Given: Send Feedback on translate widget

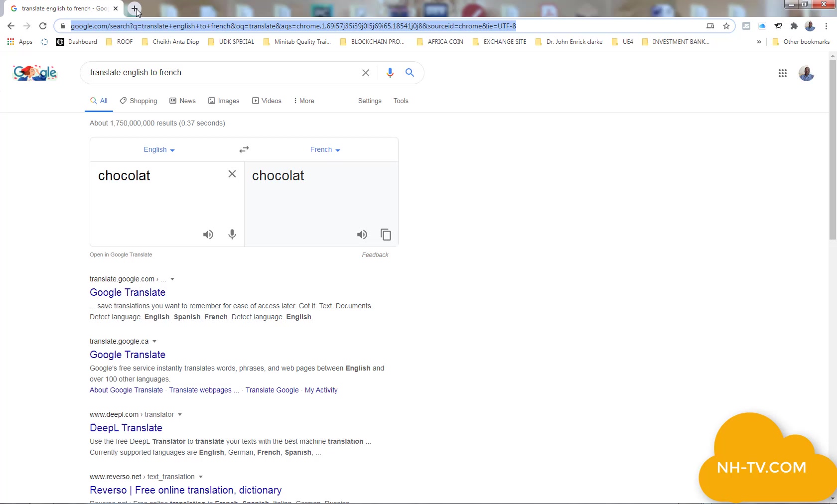Looking at the screenshot, I should click(375, 255).
